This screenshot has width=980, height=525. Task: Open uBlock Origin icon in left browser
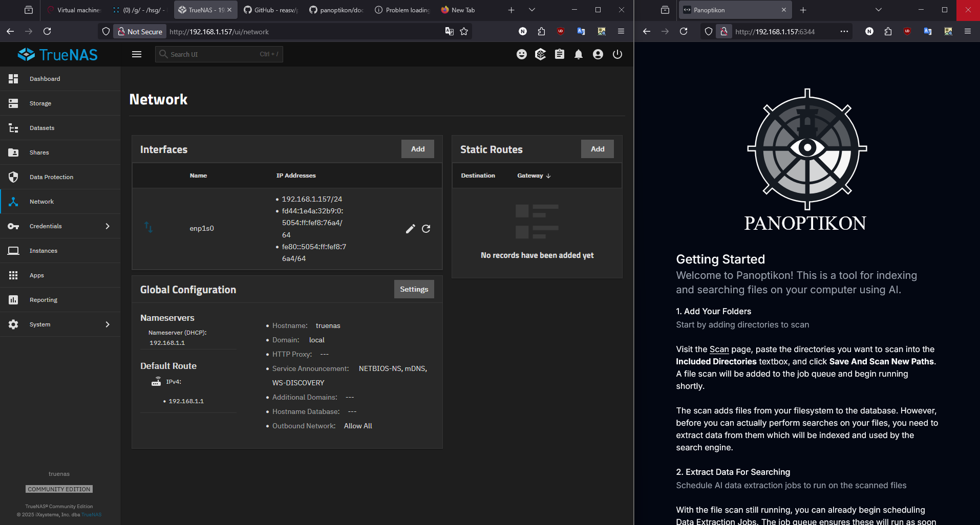pos(561,31)
